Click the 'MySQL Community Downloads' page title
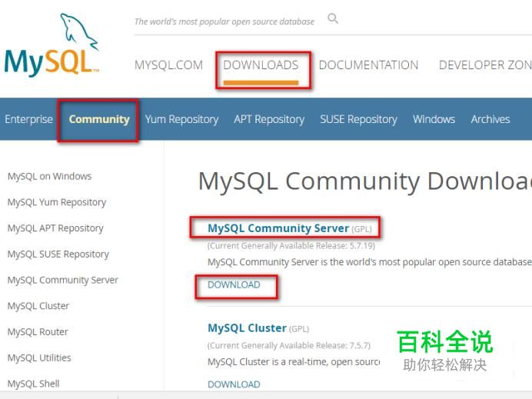 click(x=364, y=181)
